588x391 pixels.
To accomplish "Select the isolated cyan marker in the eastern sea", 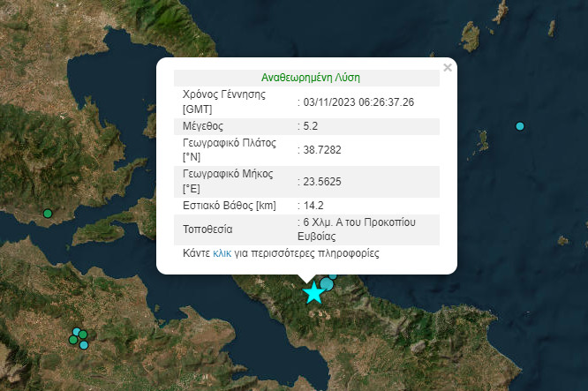I will click(x=520, y=126).
